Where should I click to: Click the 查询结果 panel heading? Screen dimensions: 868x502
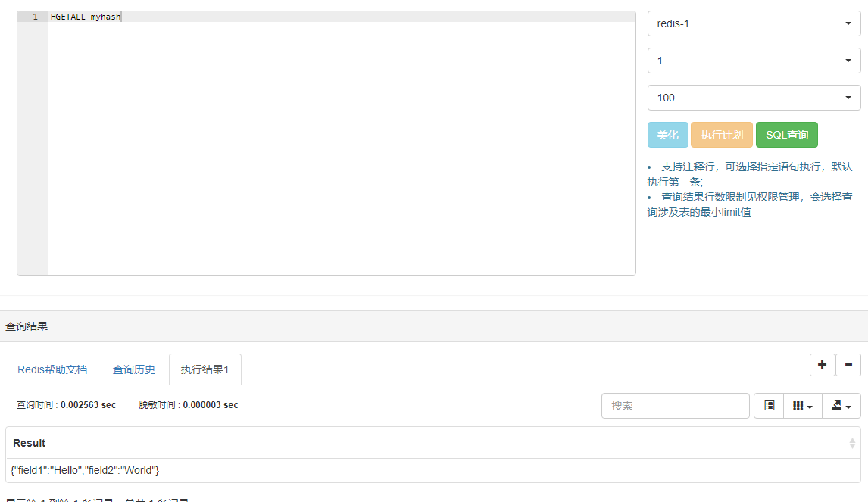point(27,326)
